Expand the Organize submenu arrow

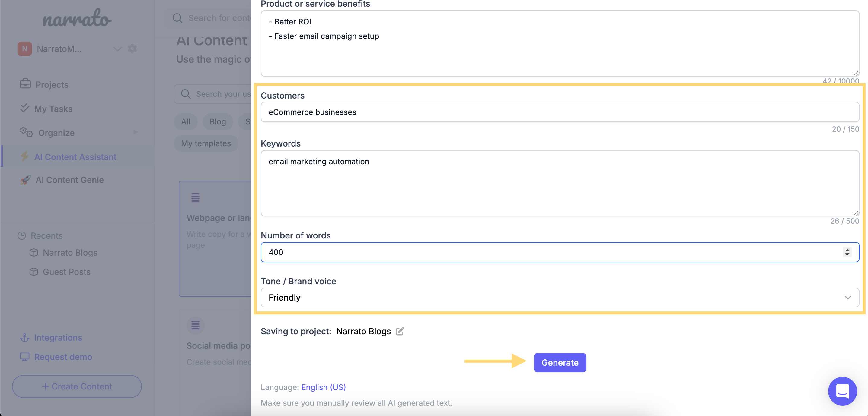[135, 132]
